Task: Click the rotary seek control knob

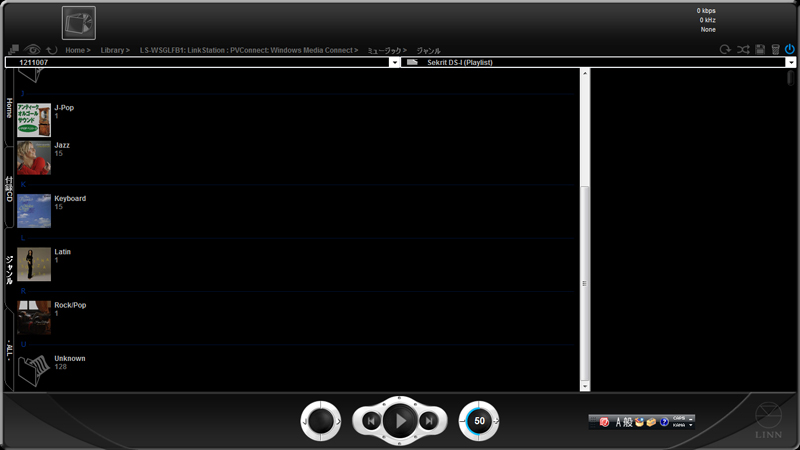Action: click(321, 421)
